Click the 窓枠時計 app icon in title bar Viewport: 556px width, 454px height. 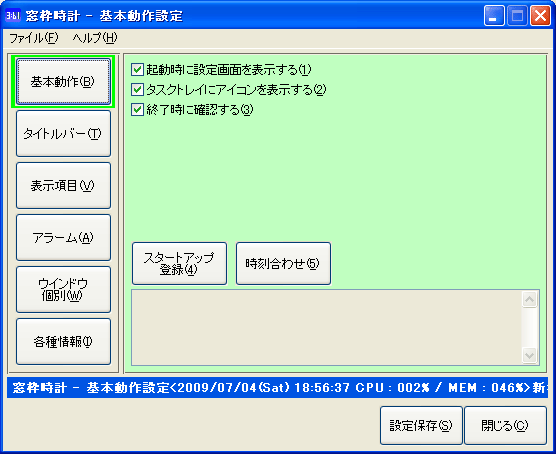(x=13, y=16)
